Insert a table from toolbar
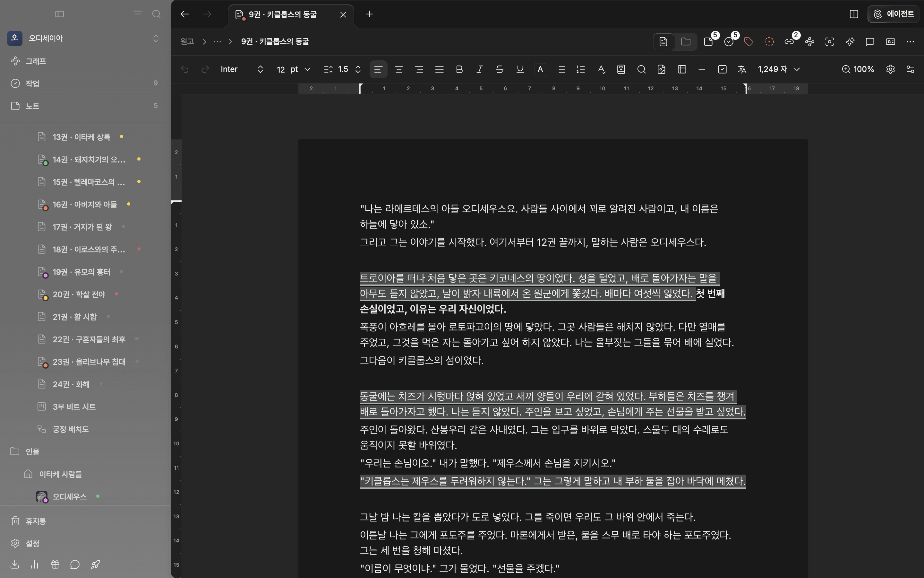 click(x=682, y=69)
